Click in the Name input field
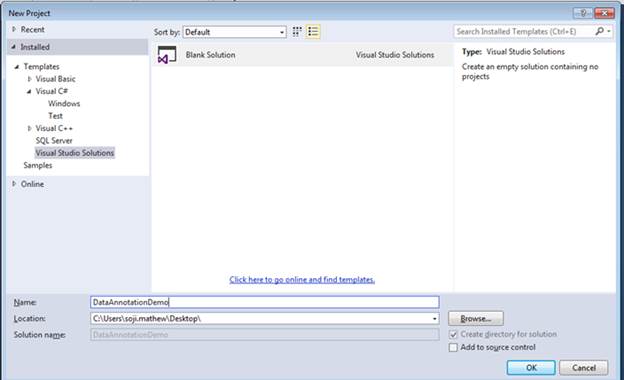This screenshot has width=624, height=380. coord(265,302)
